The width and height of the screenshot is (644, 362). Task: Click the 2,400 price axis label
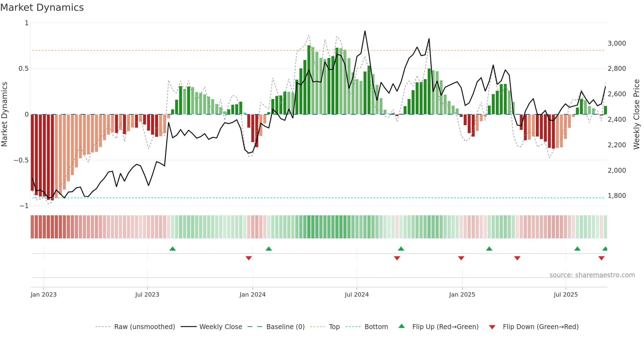coord(617,120)
